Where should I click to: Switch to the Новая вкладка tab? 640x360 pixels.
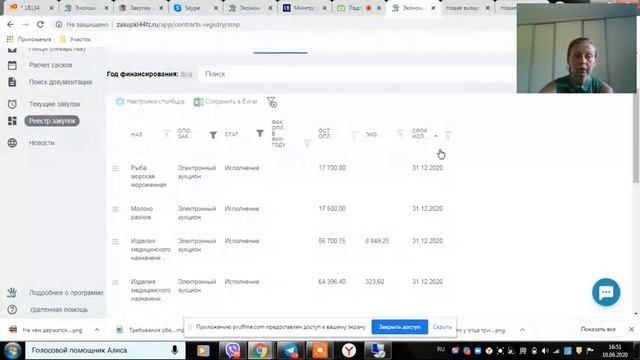pyautogui.click(x=462, y=8)
